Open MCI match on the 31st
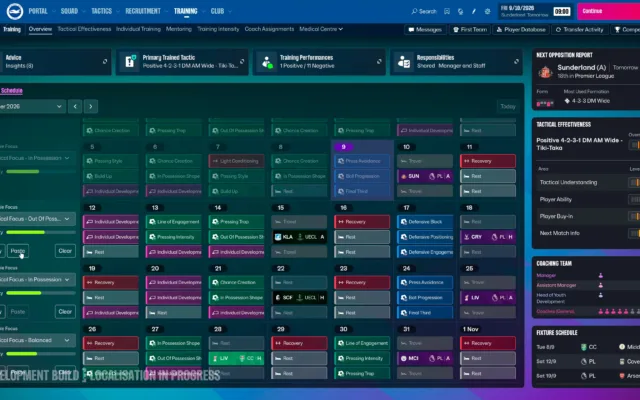640x400 pixels. [425, 358]
